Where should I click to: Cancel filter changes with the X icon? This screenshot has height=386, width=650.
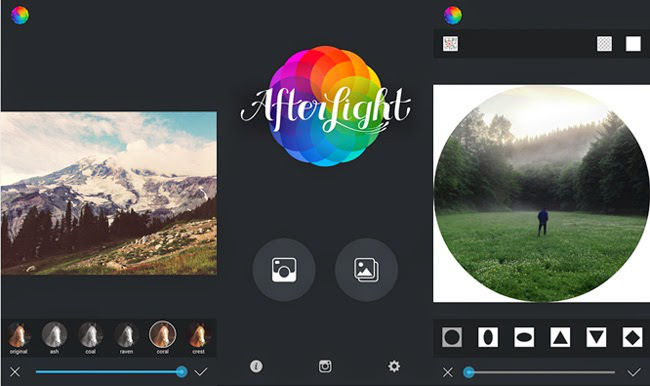point(15,372)
